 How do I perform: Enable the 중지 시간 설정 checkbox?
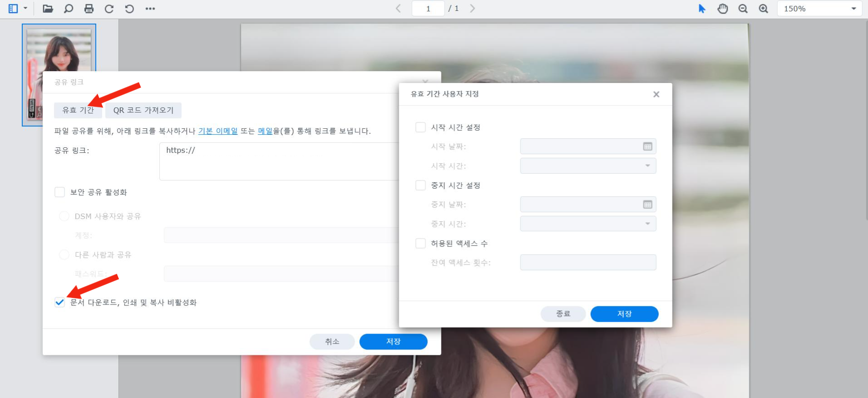pyautogui.click(x=421, y=185)
